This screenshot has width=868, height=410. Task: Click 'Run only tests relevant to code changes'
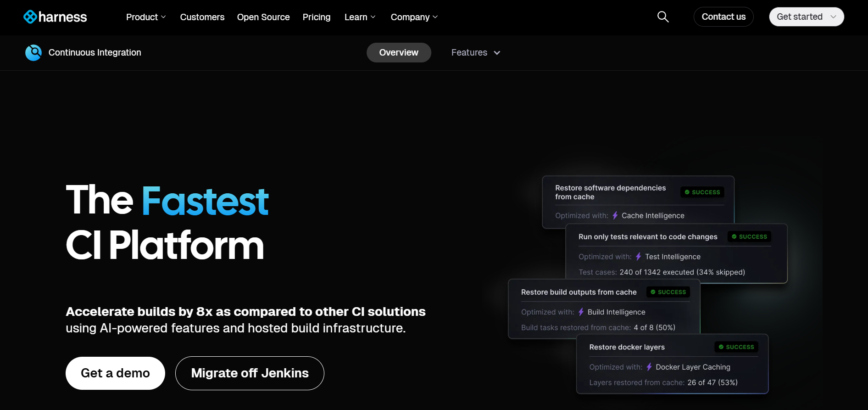(x=648, y=237)
